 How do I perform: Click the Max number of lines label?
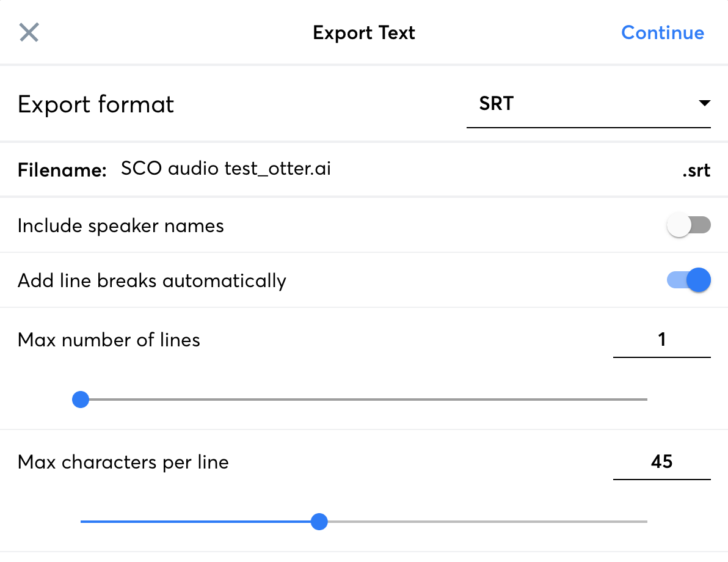click(x=109, y=340)
